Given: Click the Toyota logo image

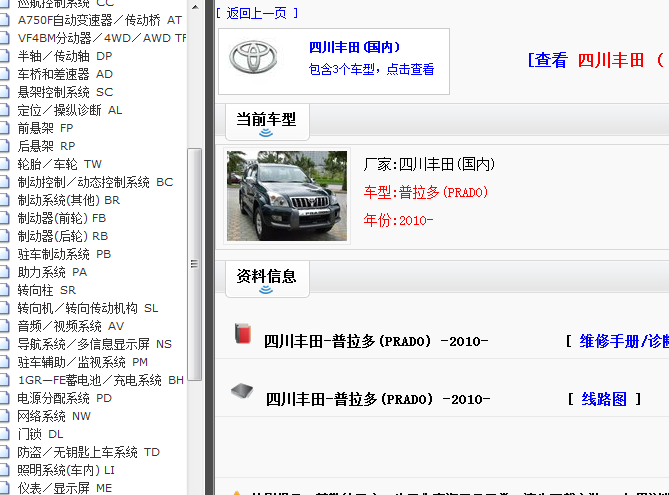Looking at the screenshot, I should pos(253,57).
